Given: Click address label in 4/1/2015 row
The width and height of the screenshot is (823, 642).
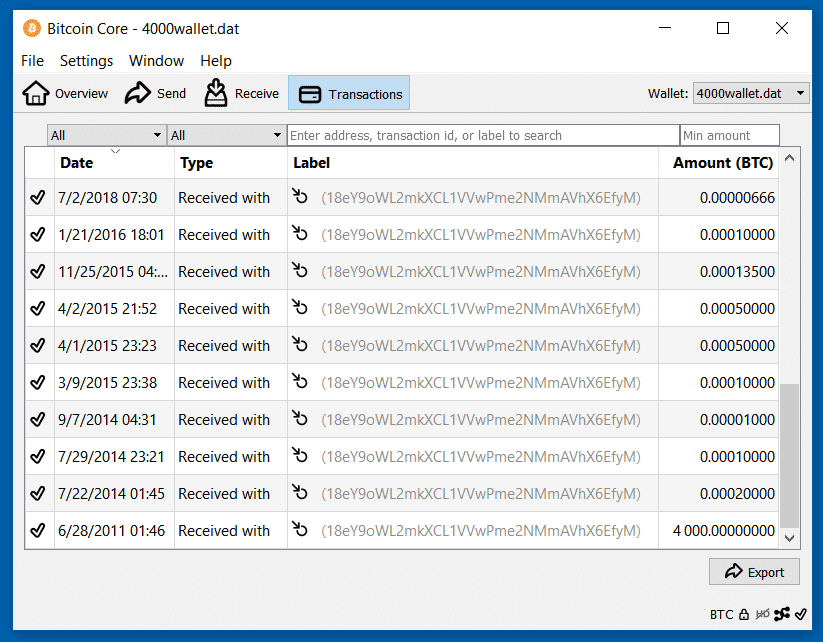Looking at the screenshot, I should (x=481, y=346).
